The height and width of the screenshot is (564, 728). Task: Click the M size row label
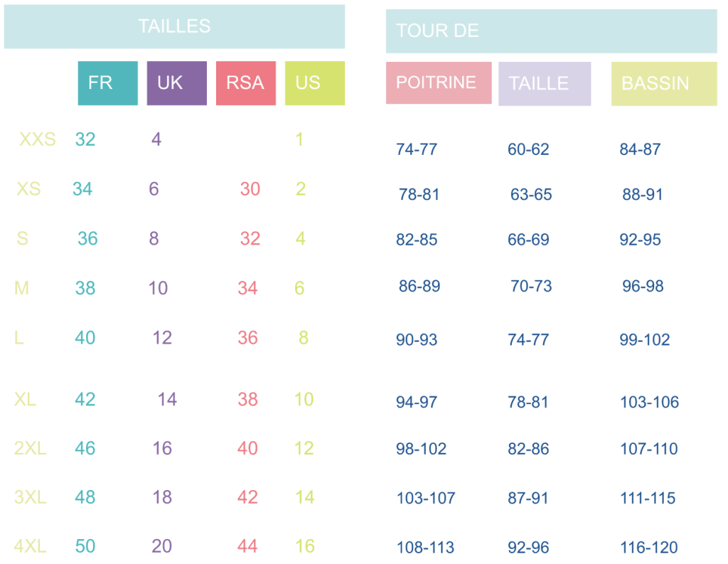21,288
